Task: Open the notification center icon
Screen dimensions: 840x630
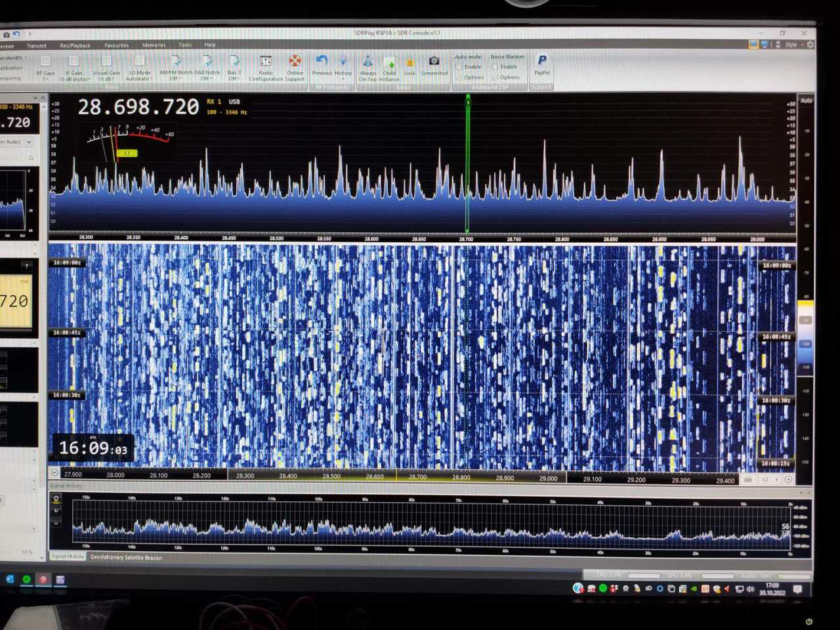Action: pyautogui.click(x=797, y=589)
